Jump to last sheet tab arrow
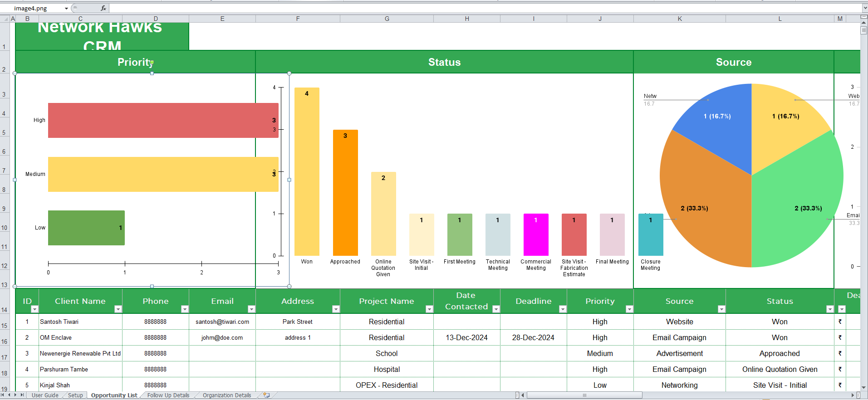The height and width of the screenshot is (400, 868). point(22,395)
